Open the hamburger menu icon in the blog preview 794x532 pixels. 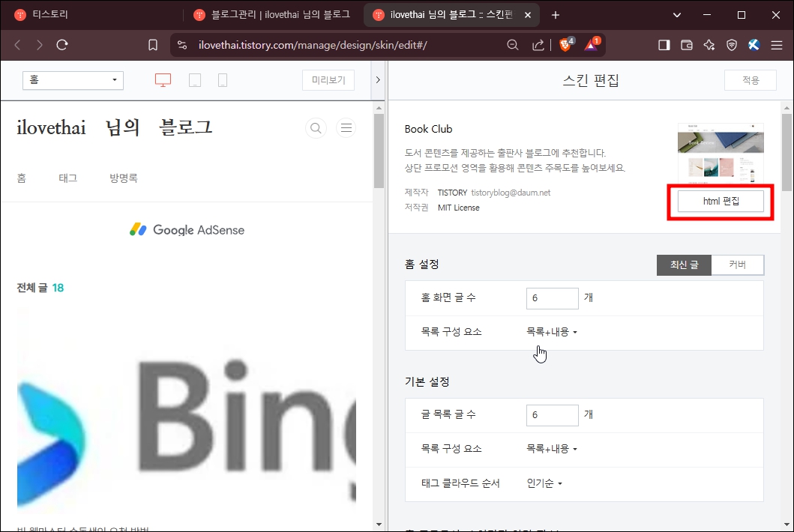(346, 127)
